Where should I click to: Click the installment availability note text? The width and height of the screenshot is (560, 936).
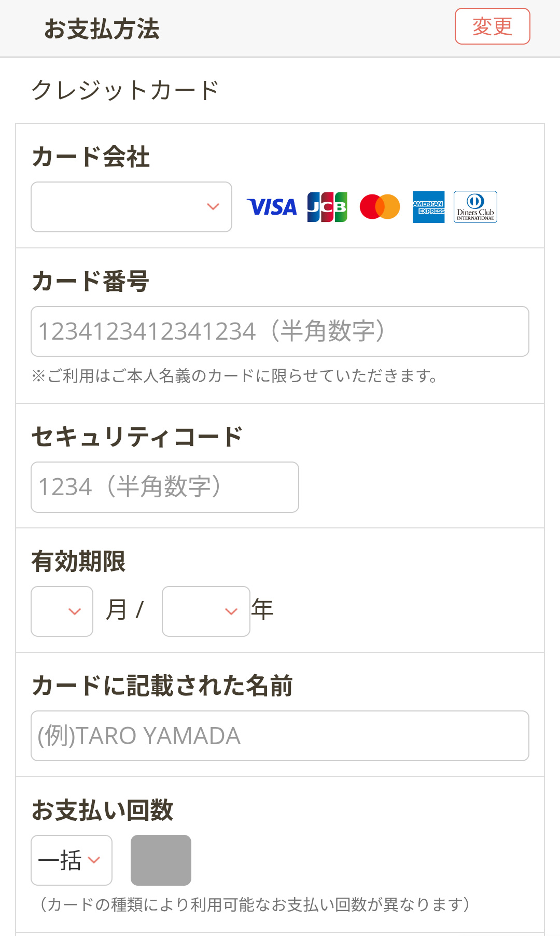[x=254, y=905]
